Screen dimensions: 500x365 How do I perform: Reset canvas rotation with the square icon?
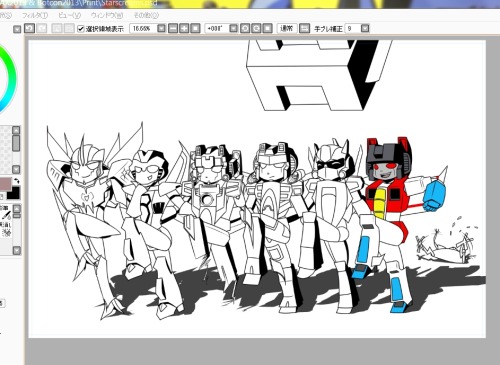(x=267, y=28)
